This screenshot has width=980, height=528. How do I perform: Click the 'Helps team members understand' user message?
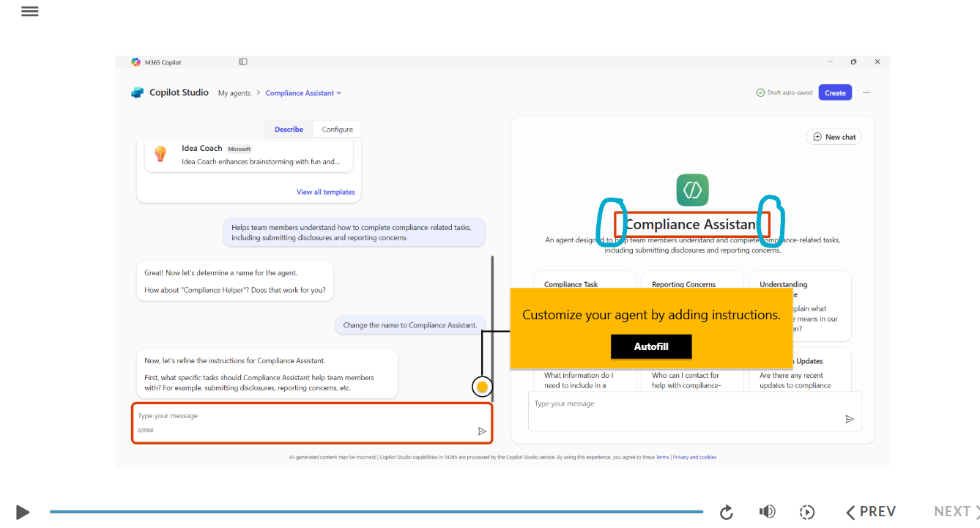click(354, 232)
